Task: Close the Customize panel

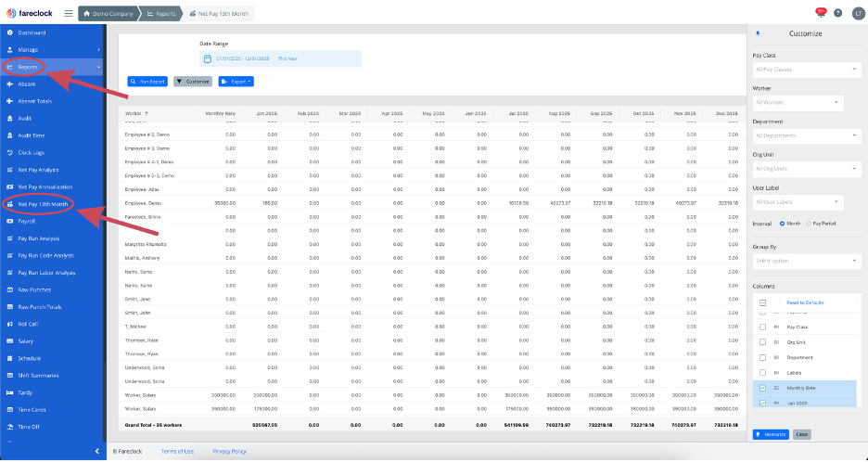Action: tap(801, 435)
